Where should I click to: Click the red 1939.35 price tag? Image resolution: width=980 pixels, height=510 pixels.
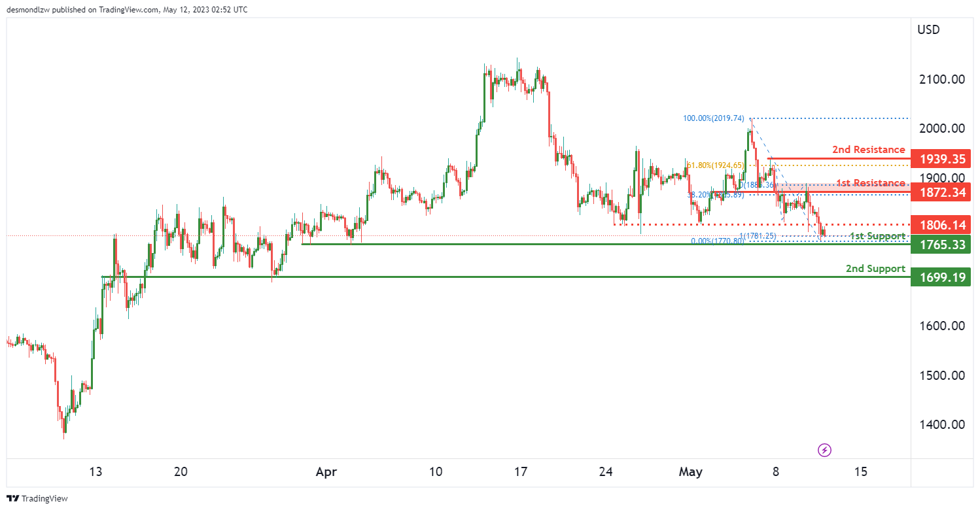[x=942, y=159]
